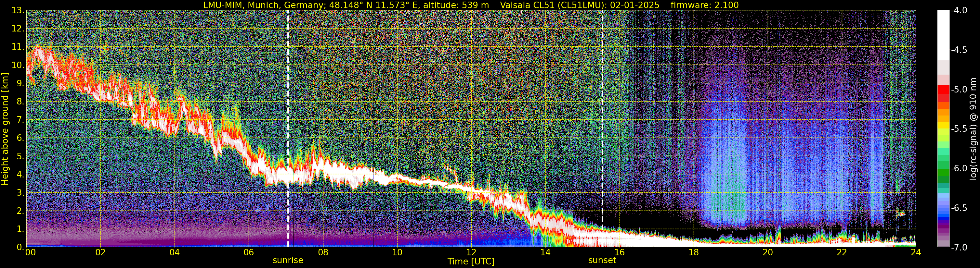Click the '8.' height axis tick label

click(x=20, y=102)
